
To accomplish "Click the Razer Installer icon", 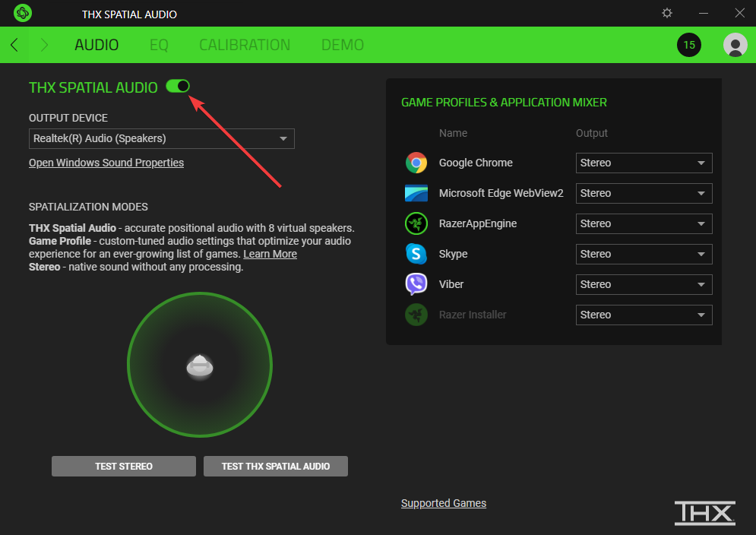I will tap(416, 315).
